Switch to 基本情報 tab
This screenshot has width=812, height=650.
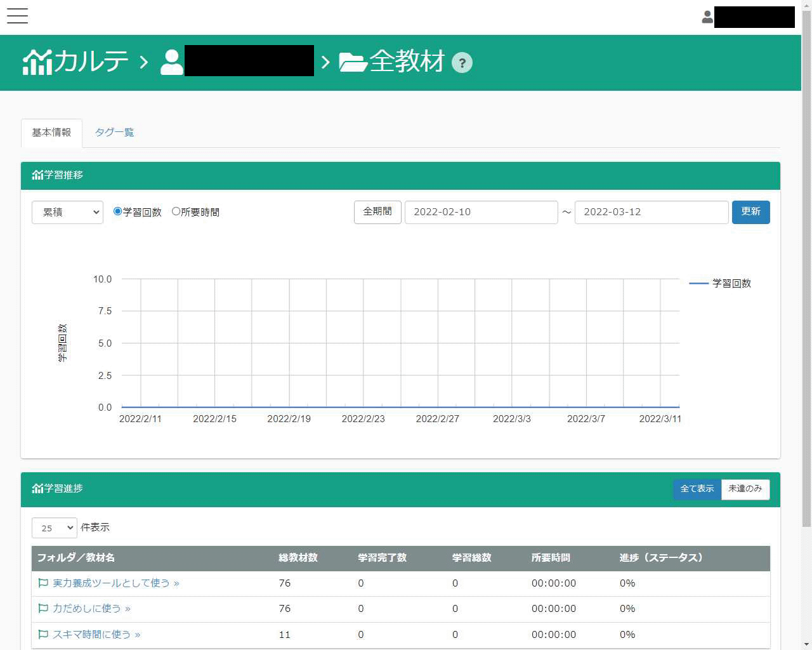tap(51, 133)
